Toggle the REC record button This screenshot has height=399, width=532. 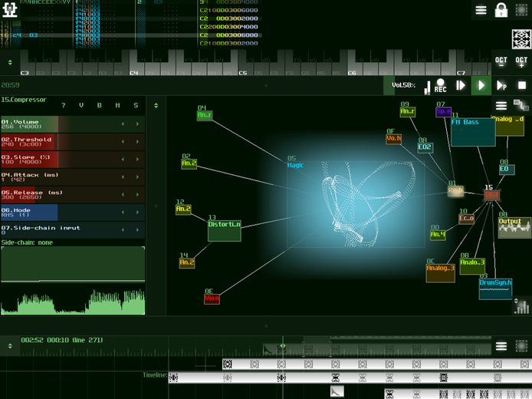tap(440, 86)
